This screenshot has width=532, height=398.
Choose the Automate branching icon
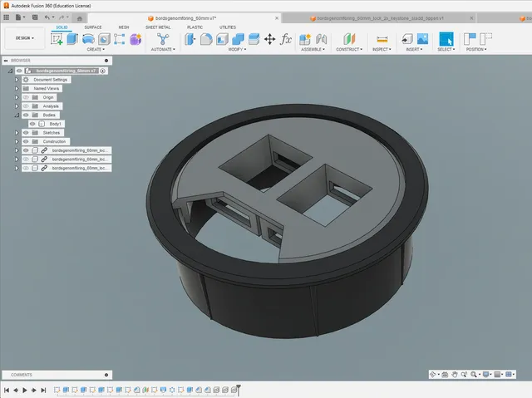coord(163,39)
